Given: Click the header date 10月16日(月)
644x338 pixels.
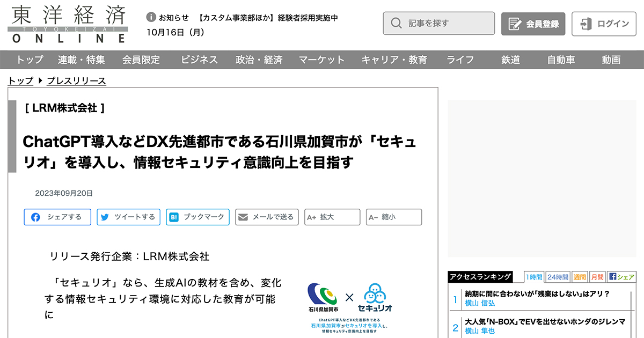Looking at the screenshot, I should pyautogui.click(x=175, y=33).
